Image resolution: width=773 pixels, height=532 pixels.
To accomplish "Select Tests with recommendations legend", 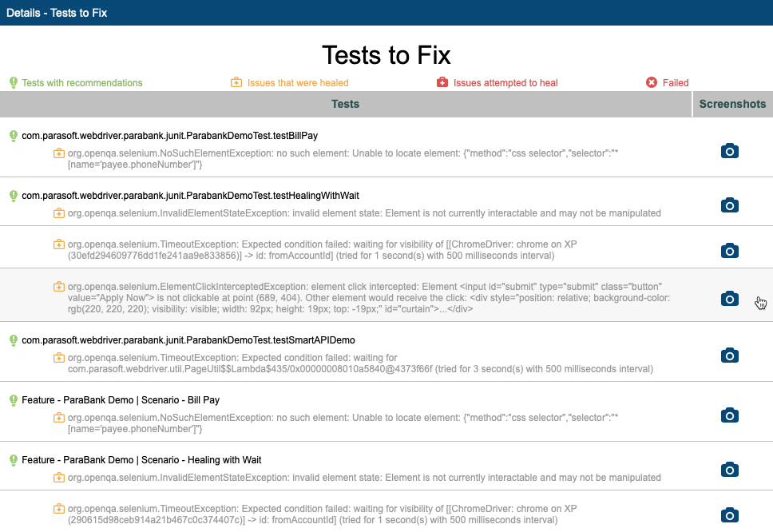I will 76,83.
